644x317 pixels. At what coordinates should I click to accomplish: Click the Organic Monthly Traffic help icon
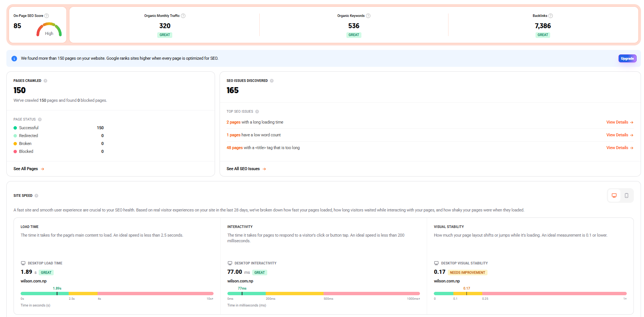(x=183, y=16)
